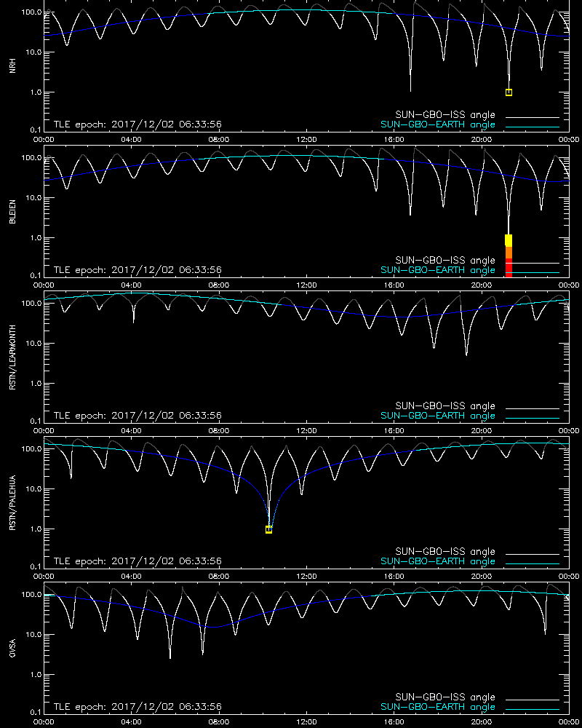Click the cyan legend line sample in RSTN/LEARMONTH plot
The image size is (582, 728).
point(533,418)
